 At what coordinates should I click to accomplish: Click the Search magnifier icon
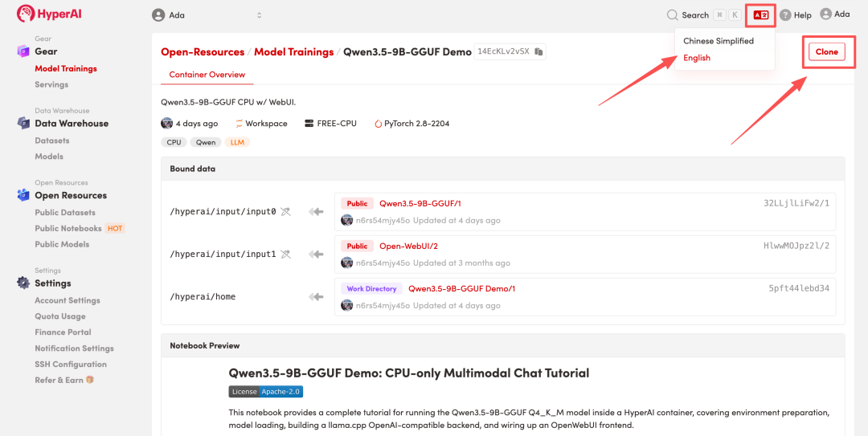tap(673, 14)
